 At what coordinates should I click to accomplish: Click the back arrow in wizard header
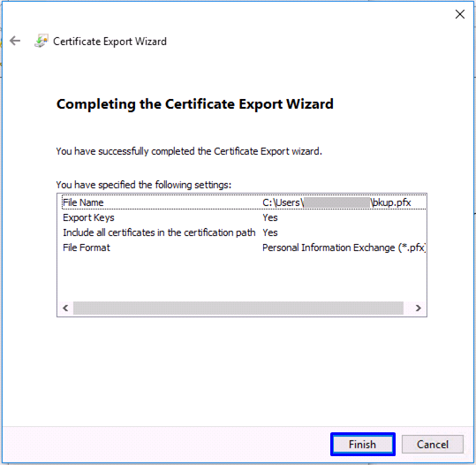click(x=15, y=41)
